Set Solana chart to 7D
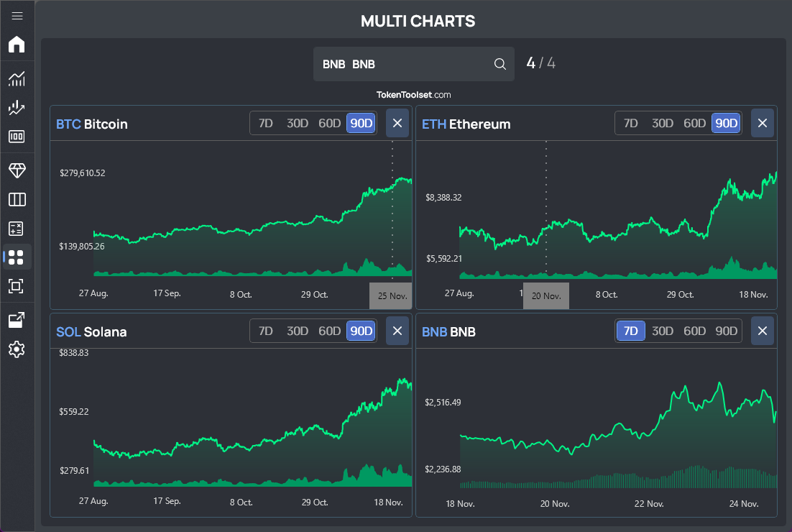The width and height of the screenshot is (792, 532). tap(266, 331)
